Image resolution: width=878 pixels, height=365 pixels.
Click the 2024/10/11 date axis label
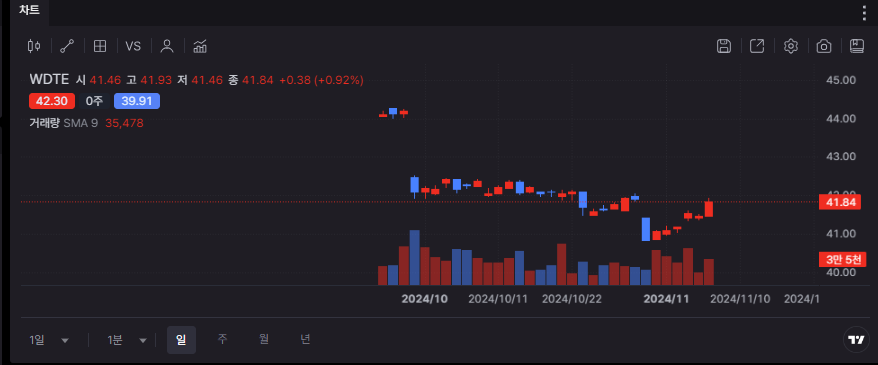[x=498, y=299]
